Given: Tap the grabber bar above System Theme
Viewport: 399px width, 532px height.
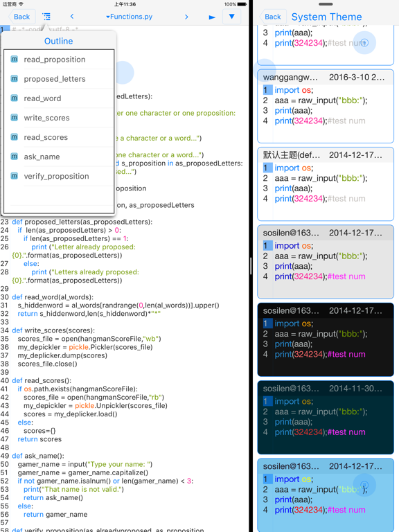Looking at the screenshot, I should [x=326, y=4].
